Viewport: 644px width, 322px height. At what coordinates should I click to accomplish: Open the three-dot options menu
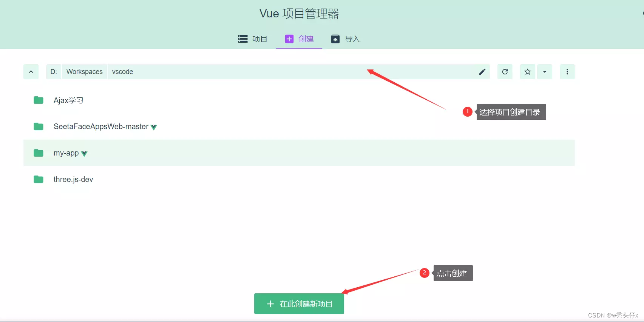pyautogui.click(x=567, y=72)
